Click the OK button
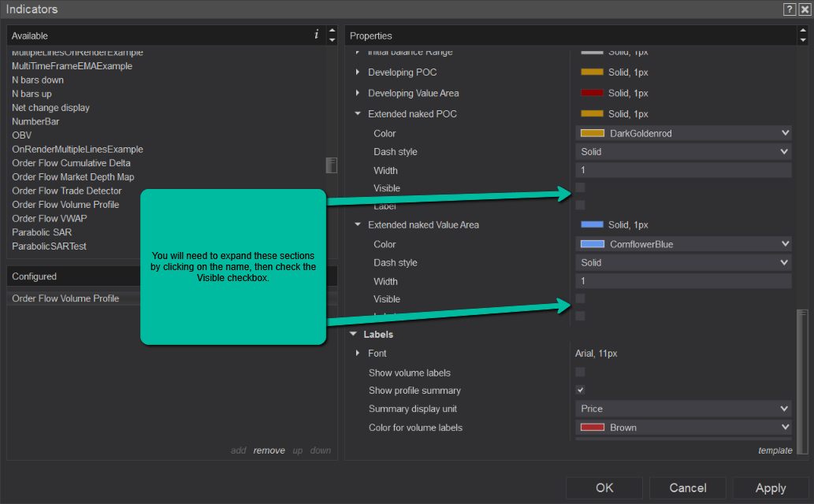Screen dimensions: 814x504 (604, 487)
